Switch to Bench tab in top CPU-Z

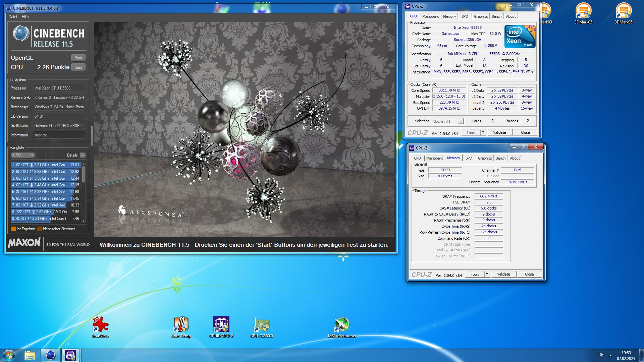tap(497, 16)
